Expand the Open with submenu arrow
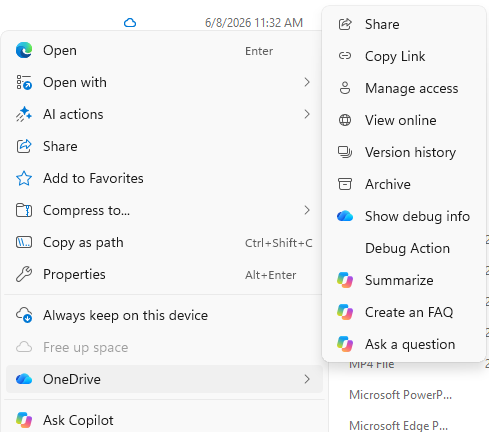The height and width of the screenshot is (432, 489). (307, 82)
